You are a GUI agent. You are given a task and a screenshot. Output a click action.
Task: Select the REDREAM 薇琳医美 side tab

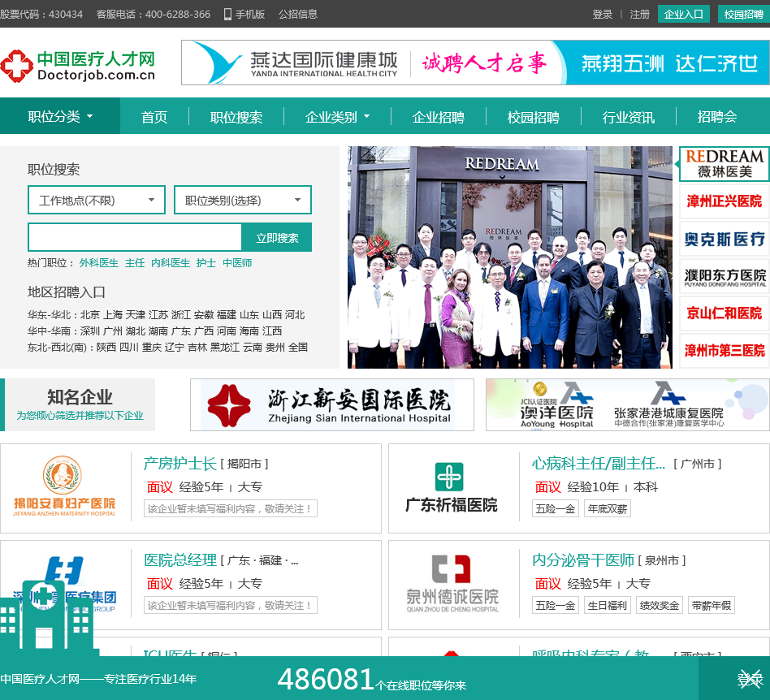725,164
